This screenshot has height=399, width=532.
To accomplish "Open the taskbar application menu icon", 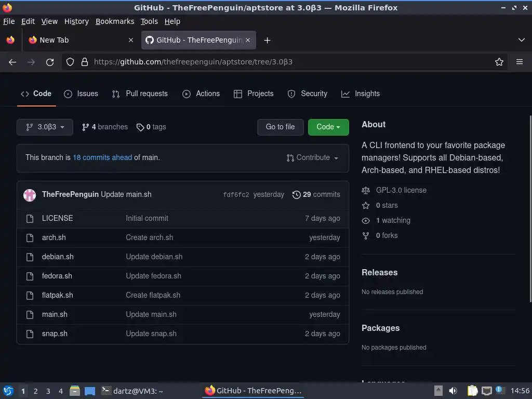I will coord(8,391).
